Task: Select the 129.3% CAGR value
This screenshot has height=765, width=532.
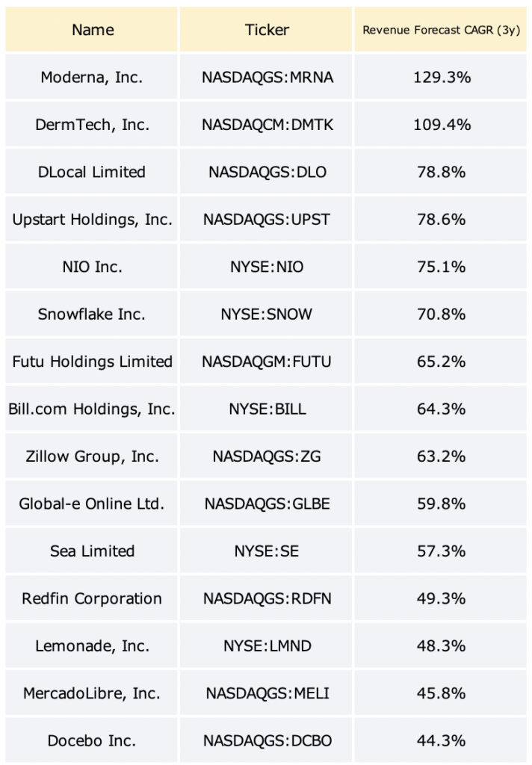Action: click(x=441, y=77)
